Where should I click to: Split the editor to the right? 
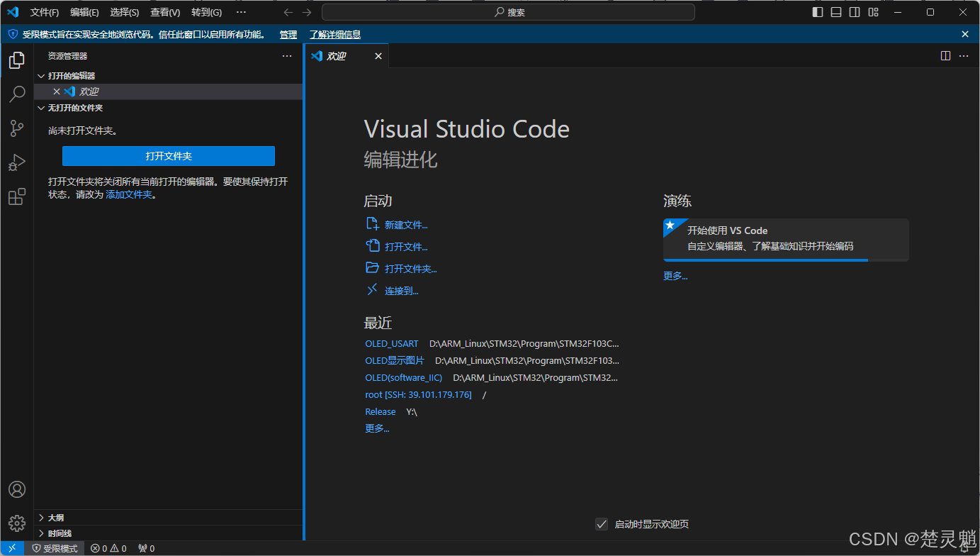click(945, 56)
